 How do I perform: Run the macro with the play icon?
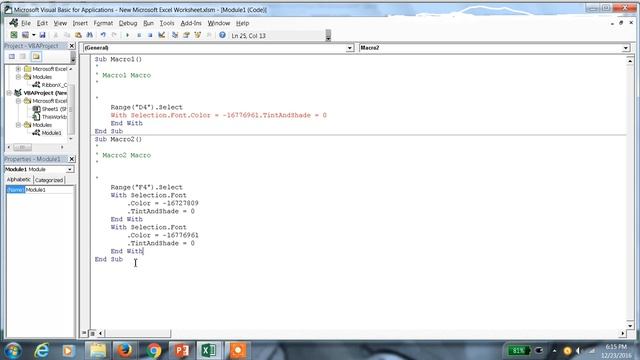(127, 35)
